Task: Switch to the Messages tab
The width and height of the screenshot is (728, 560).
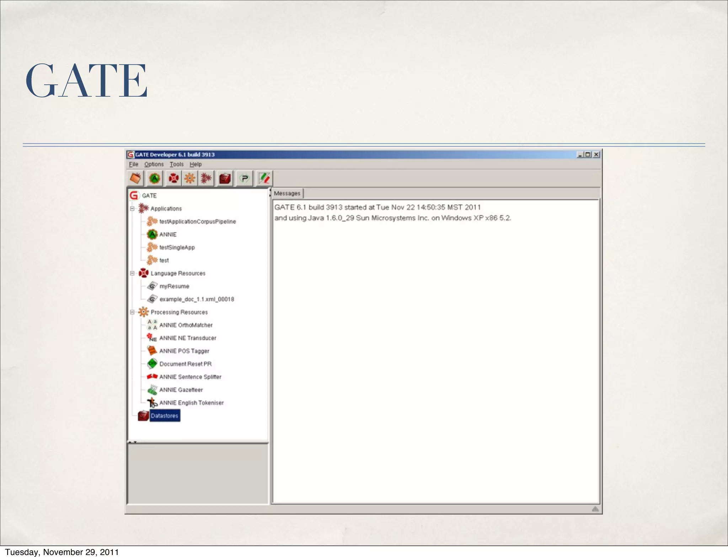Action: pyautogui.click(x=287, y=193)
